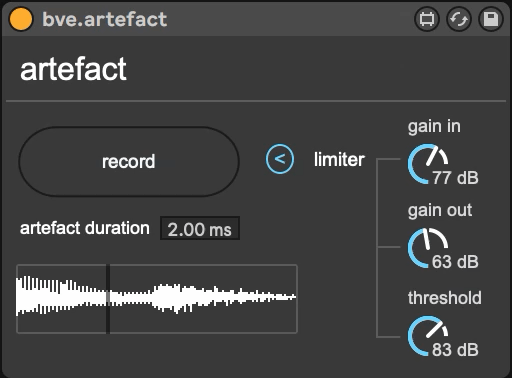The width and height of the screenshot is (512, 378).
Task: Click the large artefact heading text
Action: (73, 69)
